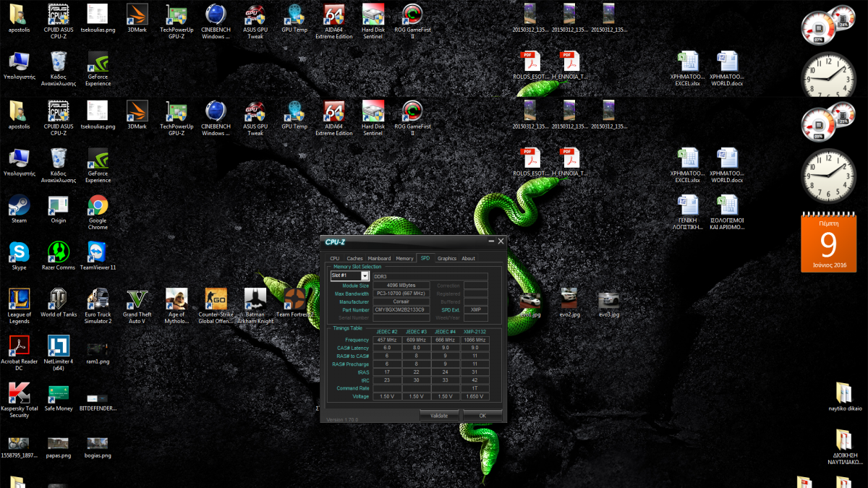Select the evo3.jpg thumbnail

(x=609, y=304)
